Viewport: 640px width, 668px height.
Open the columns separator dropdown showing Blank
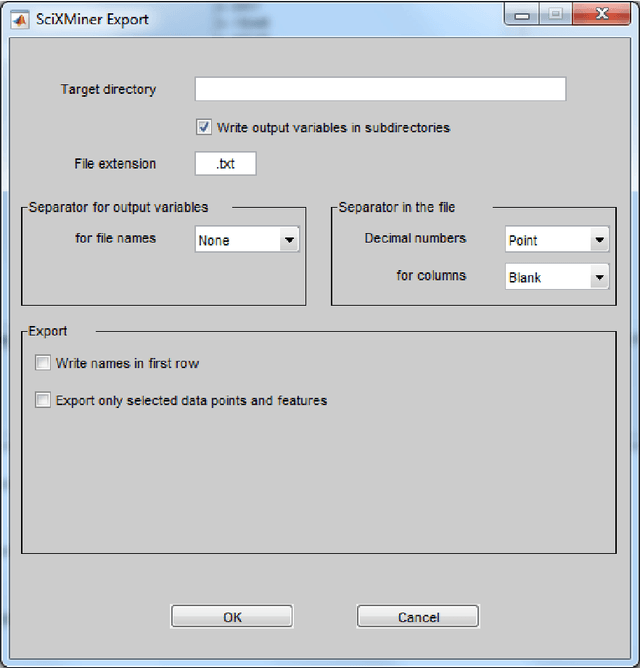coord(556,277)
